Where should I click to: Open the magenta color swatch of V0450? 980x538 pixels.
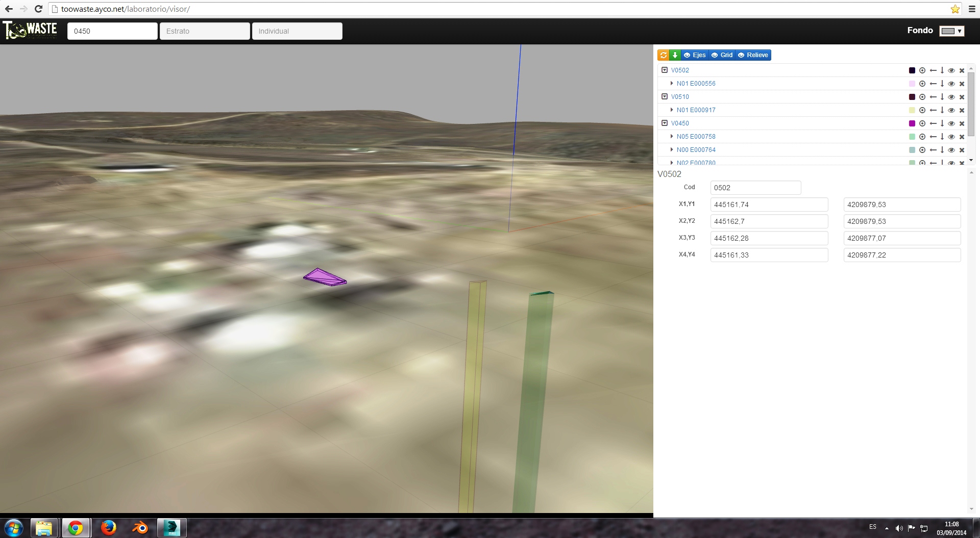[912, 123]
